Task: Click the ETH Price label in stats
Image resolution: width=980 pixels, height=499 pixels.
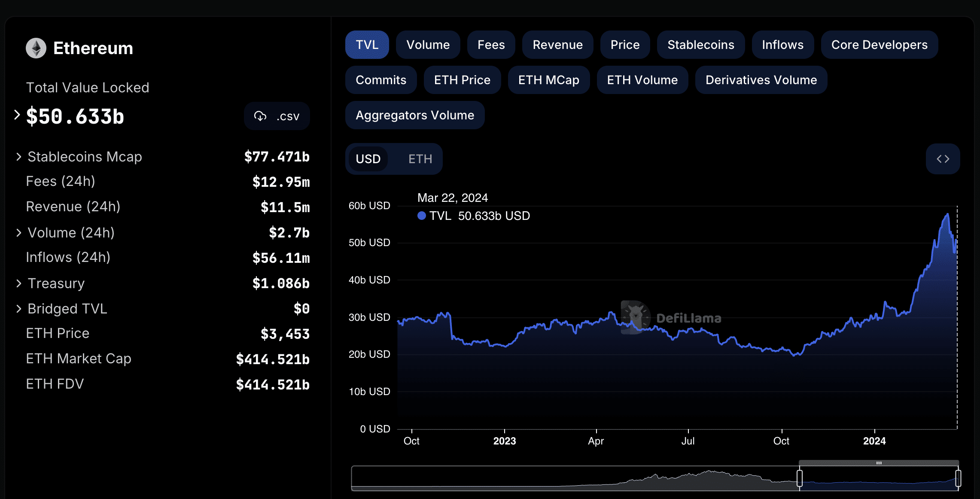Action: tap(58, 333)
